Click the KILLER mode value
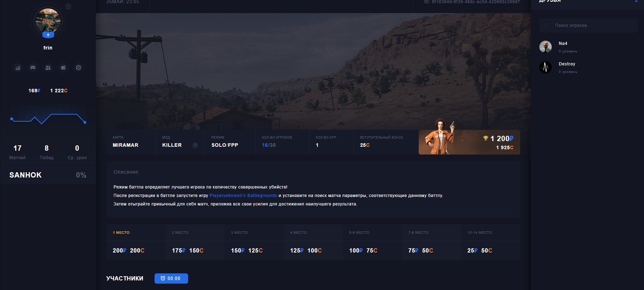The width and height of the screenshot is (644, 290). (172, 145)
